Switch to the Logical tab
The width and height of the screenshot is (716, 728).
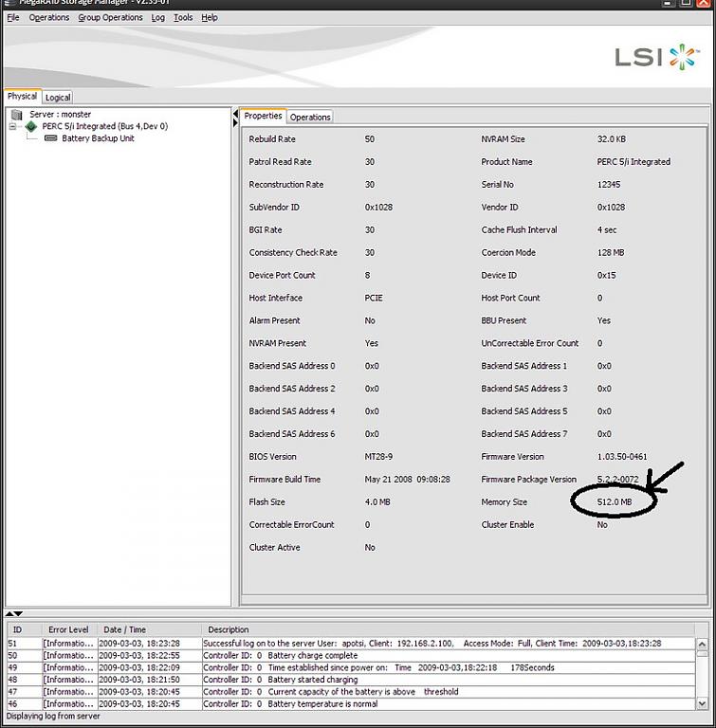point(58,97)
